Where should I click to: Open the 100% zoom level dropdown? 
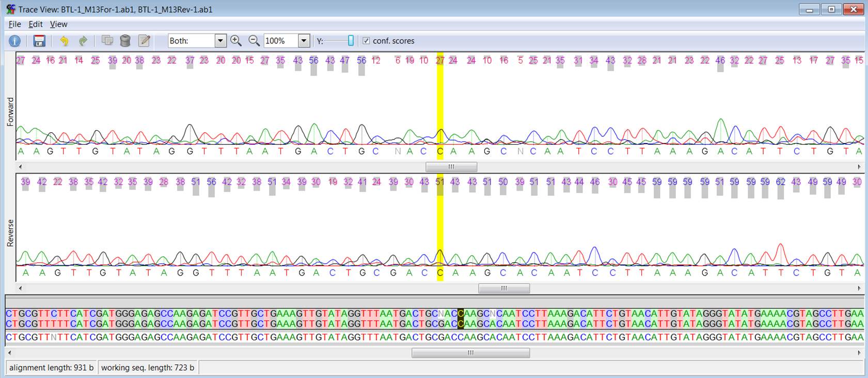304,41
